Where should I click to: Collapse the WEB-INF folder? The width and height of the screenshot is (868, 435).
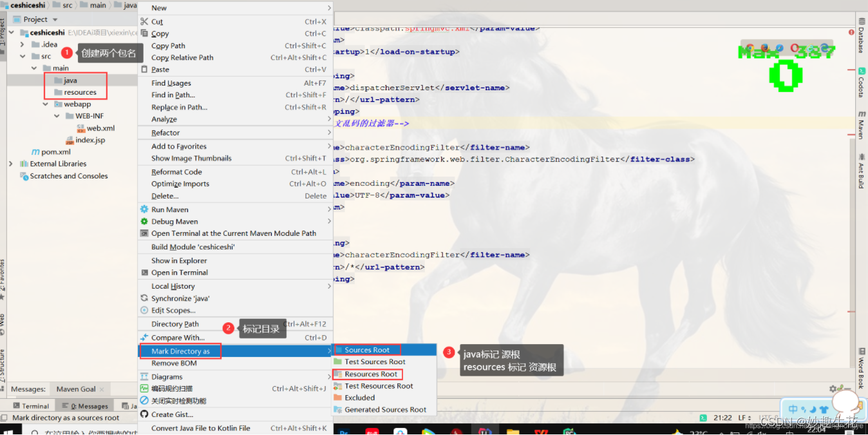57,116
